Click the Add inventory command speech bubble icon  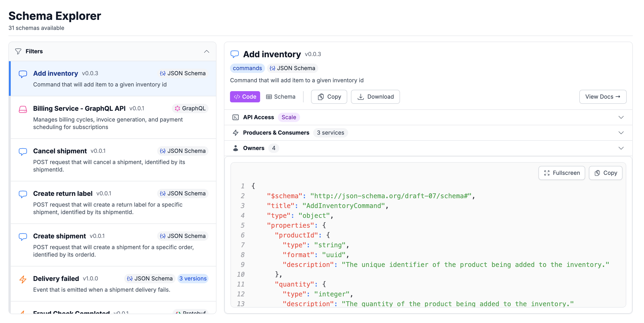click(23, 74)
